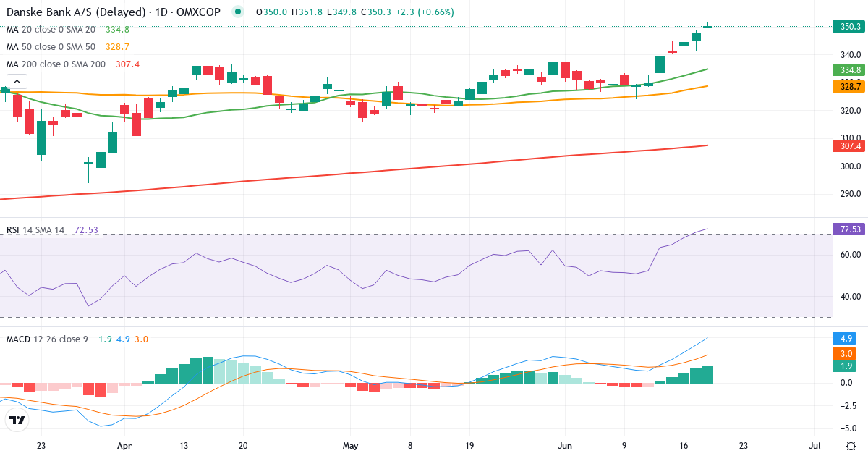Click the 328.7 SMA 50 price label
Screen dimensions: 868x456
[x=851, y=86]
